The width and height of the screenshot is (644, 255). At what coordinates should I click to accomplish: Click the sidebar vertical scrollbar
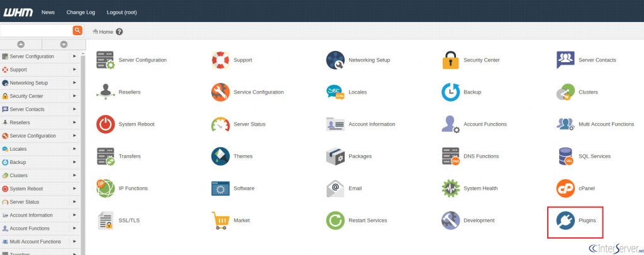(x=83, y=154)
